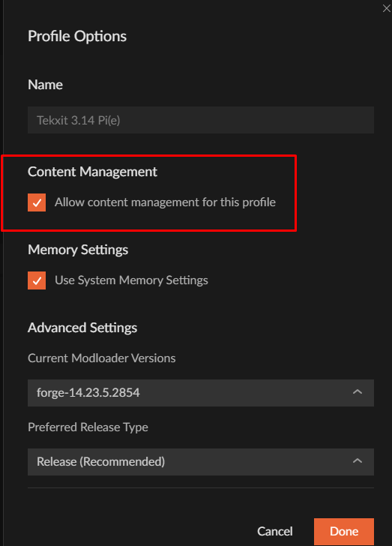Confirm changes with Done button
Screen dimensions: 392x546
point(344,531)
